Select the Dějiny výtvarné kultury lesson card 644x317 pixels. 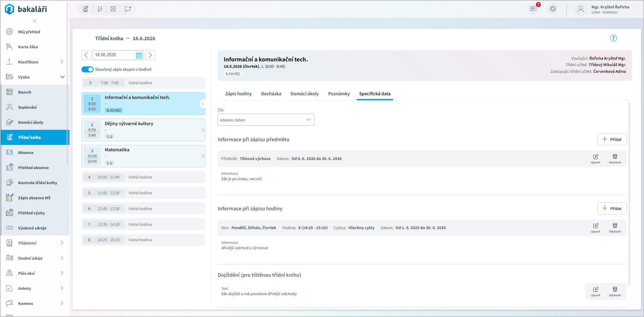point(143,130)
